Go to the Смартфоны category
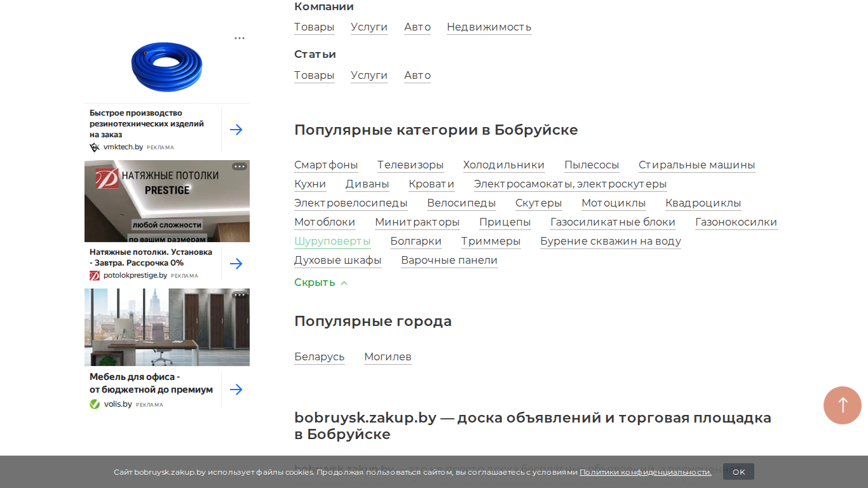Screen dimensions: 868x488 [326, 165]
